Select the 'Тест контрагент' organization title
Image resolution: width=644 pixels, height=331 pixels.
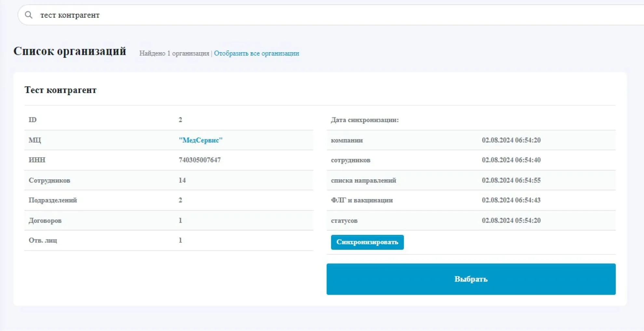(60, 90)
